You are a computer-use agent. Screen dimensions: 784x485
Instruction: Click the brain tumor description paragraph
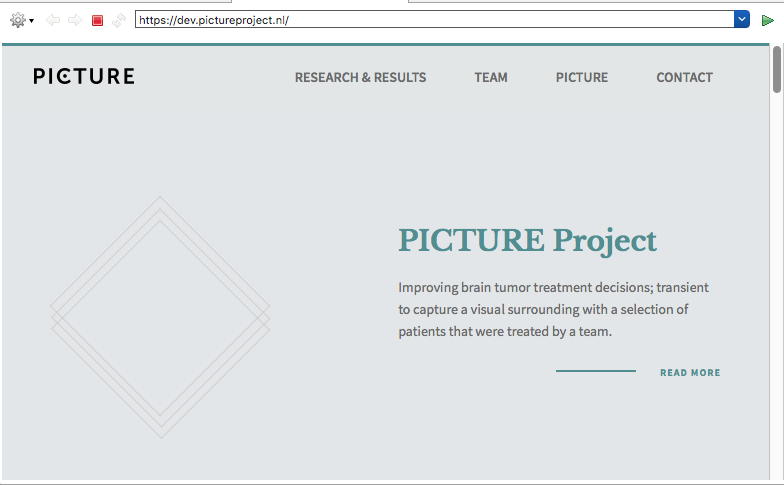pos(553,309)
